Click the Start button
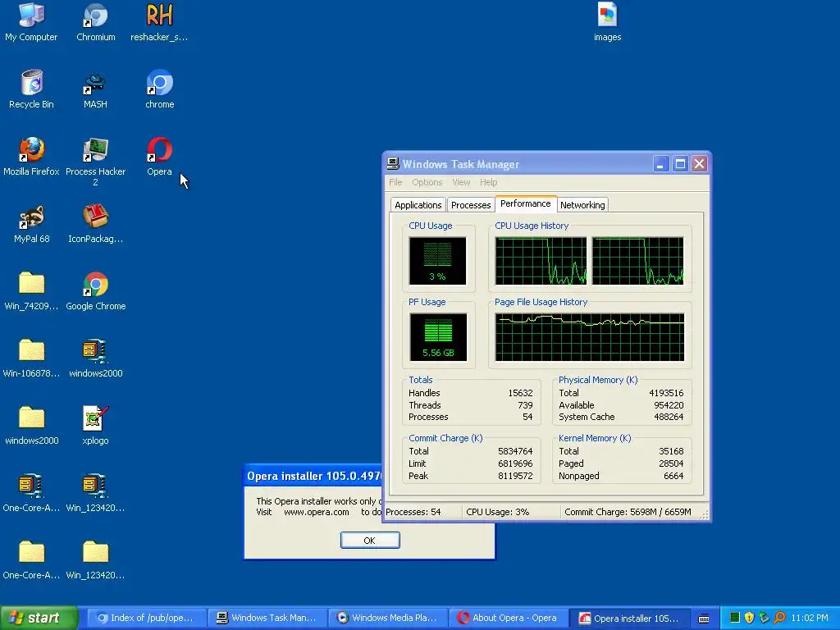Viewport: 840px width, 630px height. [x=39, y=618]
